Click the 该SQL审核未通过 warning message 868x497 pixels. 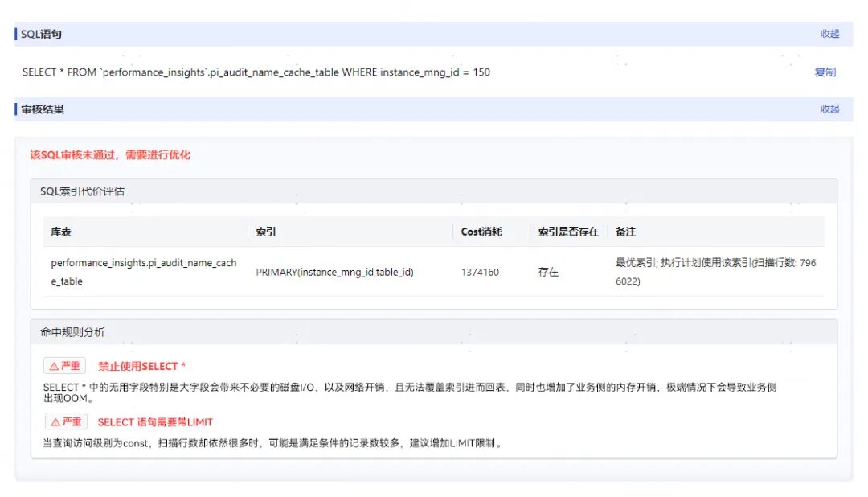[x=110, y=154]
